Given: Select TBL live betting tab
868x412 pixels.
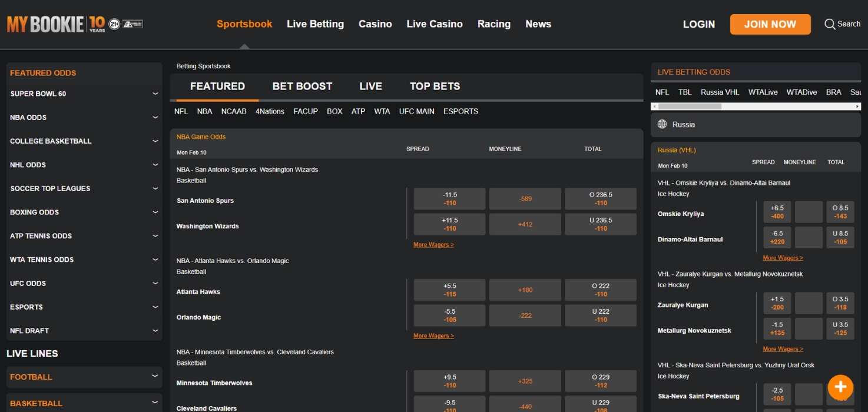Looking at the screenshot, I should tap(685, 92).
